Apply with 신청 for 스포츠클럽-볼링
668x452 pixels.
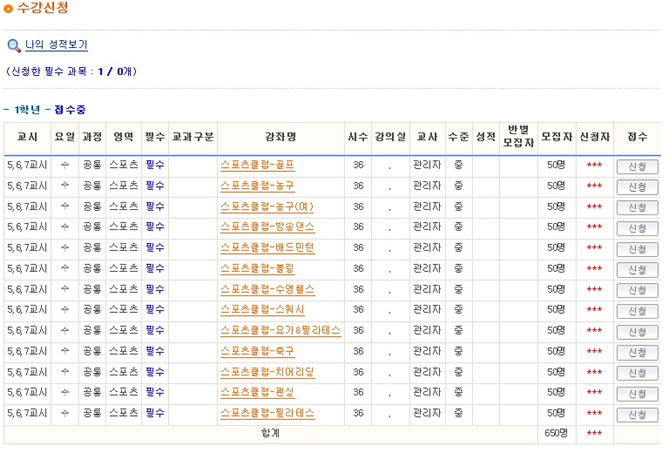pyautogui.click(x=636, y=270)
